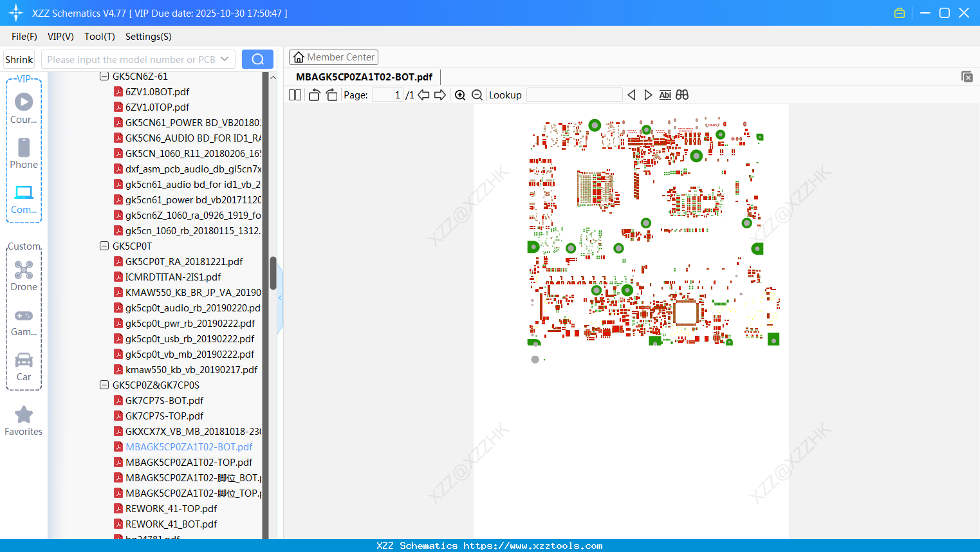
Task: Open ICMRDTITAN-2IS1.pdf
Action: coord(173,277)
